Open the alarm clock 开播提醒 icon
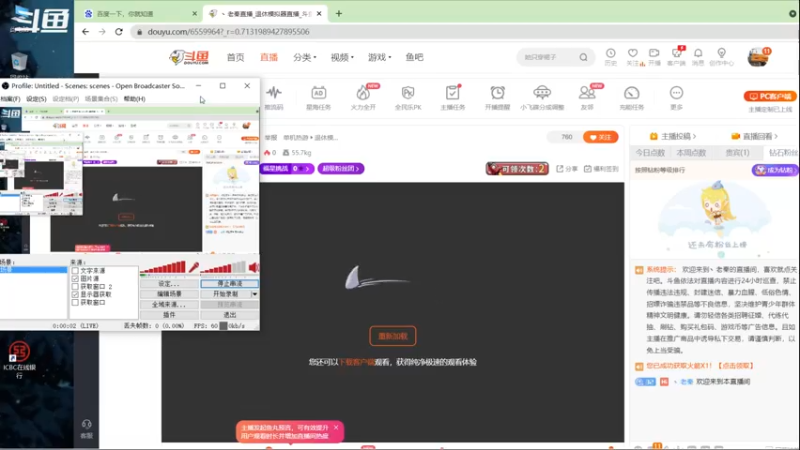Image resolution: width=800 pixels, height=450 pixels. (497, 93)
